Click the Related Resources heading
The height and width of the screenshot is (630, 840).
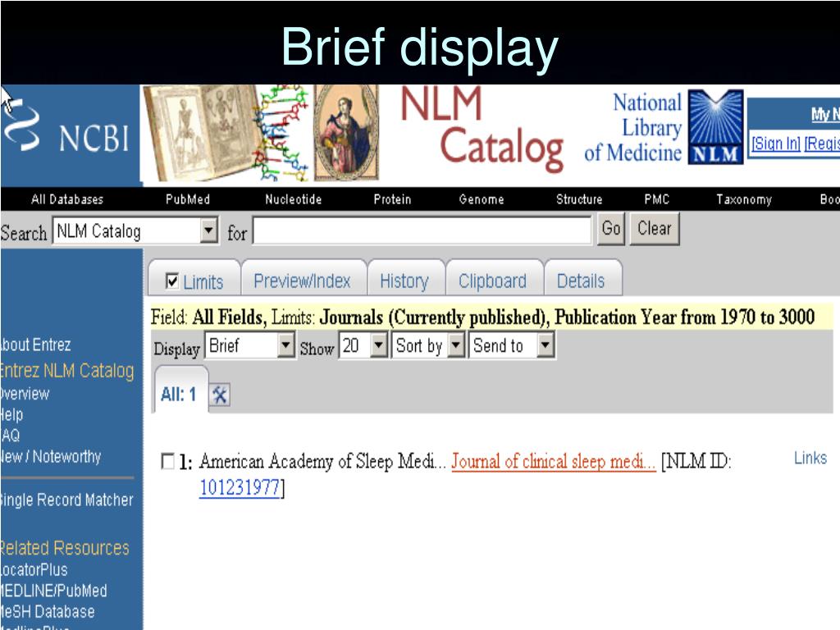click(x=64, y=548)
